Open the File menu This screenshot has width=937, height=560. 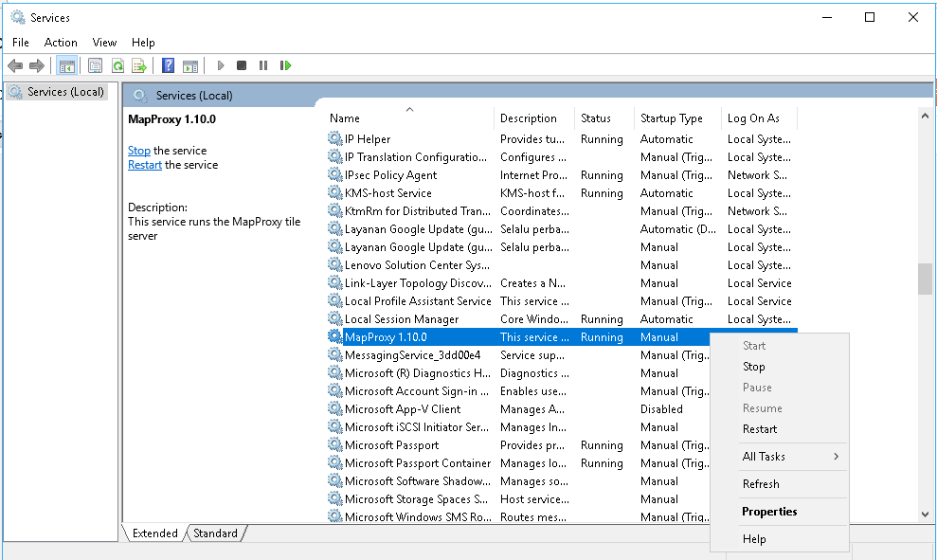click(20, 43)
